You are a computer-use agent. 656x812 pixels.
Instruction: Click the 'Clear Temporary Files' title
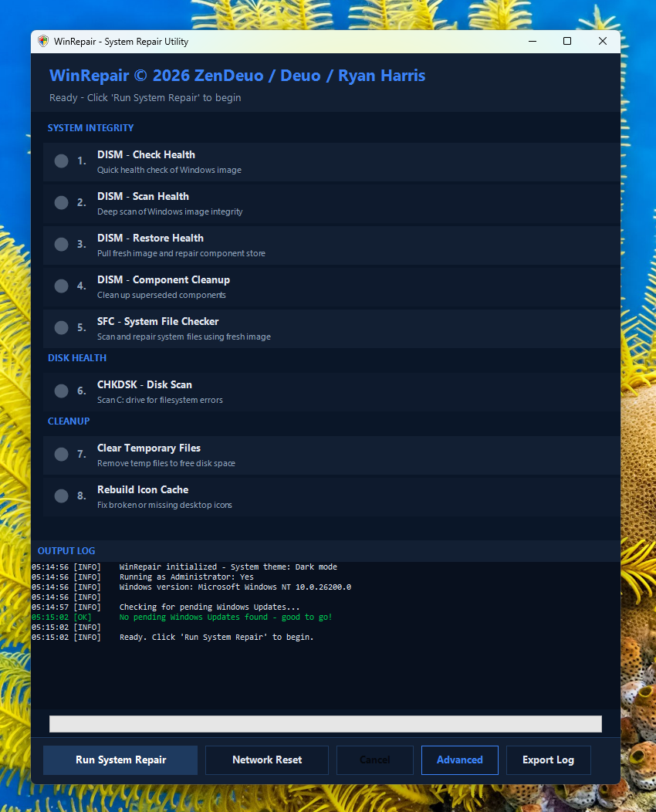click(x=149, y=448)
